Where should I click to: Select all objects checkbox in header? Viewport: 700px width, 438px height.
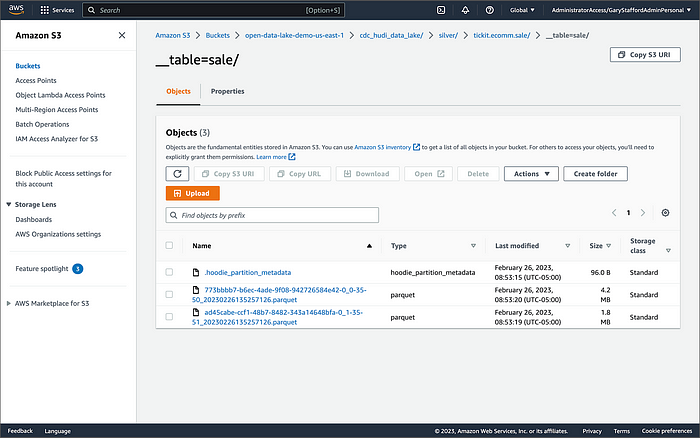169,245
